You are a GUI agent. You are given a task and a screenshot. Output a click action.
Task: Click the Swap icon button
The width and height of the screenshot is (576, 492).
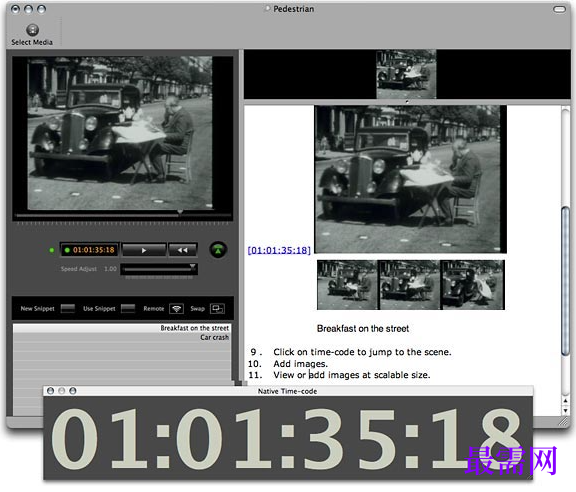217,308
